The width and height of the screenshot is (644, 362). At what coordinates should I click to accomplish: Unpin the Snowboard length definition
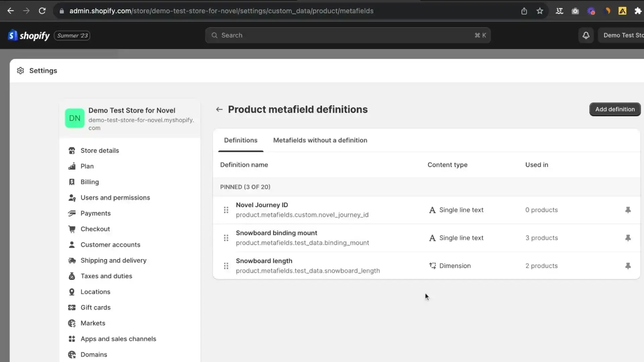click(x=628, y=266)
